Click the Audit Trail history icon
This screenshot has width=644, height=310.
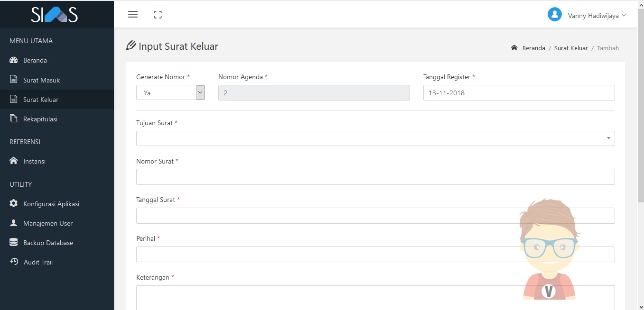pos(14,262)
